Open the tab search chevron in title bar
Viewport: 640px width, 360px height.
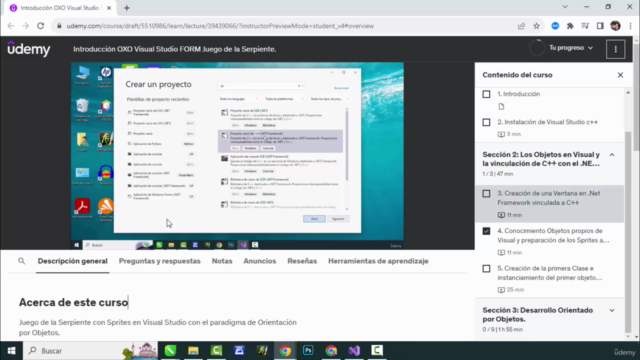coord(565,7)
